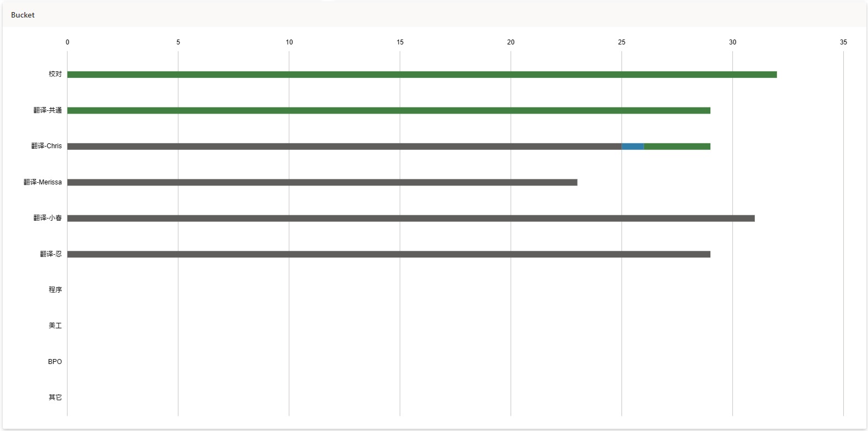Screen dimensions: 868x431
Task: Click the 校对 category label
Action: tap(55, 74)
